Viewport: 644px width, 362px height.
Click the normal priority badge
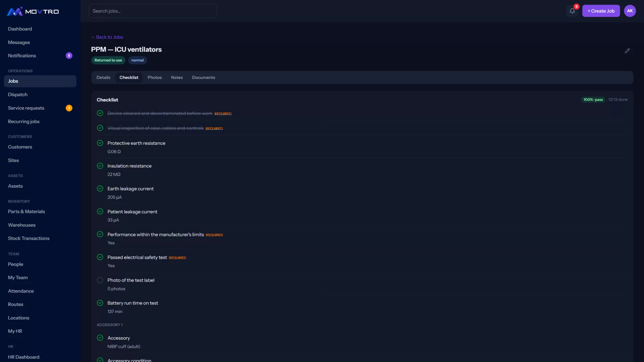138,60
